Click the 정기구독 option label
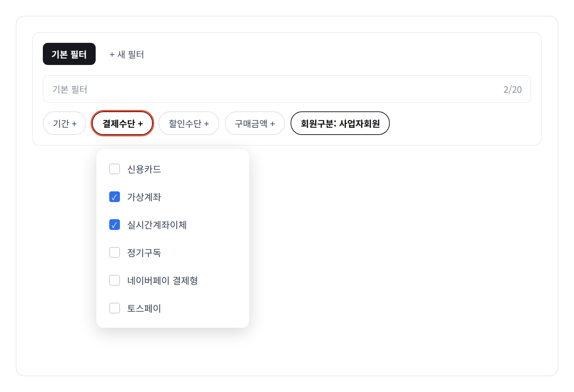 (144, 252)
